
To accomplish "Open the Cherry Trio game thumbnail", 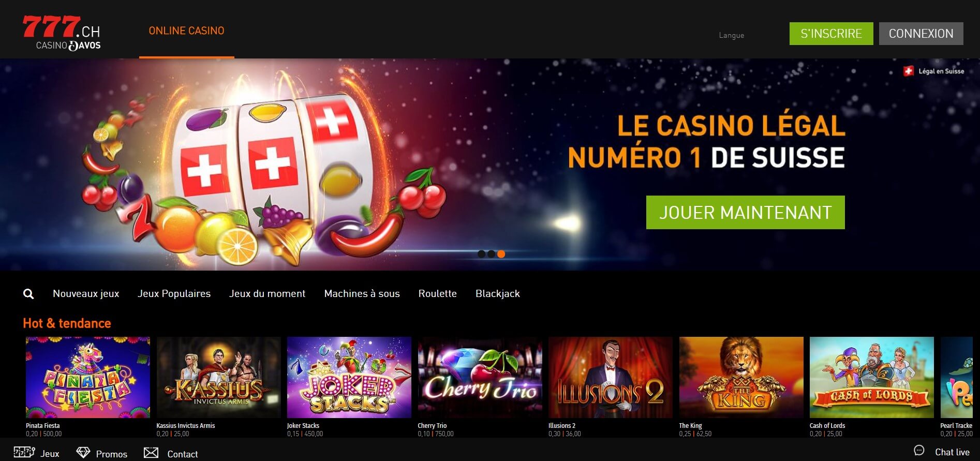I will tap(480, 377).
